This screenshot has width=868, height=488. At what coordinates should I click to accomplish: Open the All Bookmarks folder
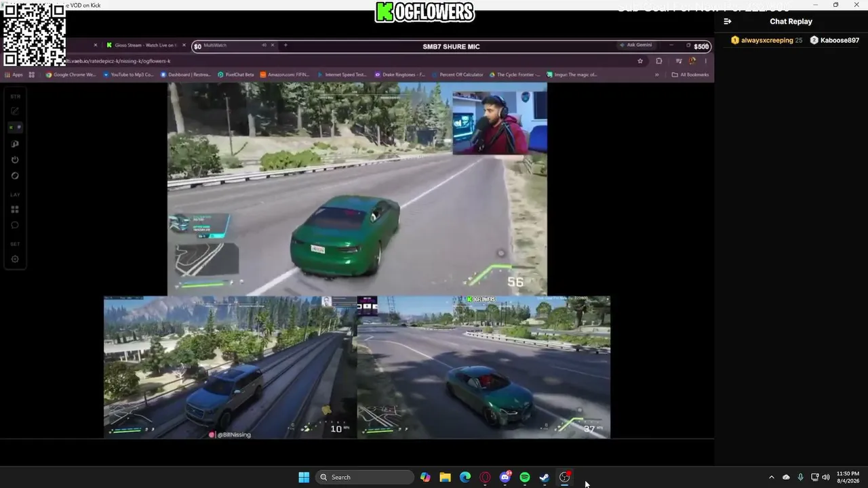pyautogui.click(x=690, y=75)
